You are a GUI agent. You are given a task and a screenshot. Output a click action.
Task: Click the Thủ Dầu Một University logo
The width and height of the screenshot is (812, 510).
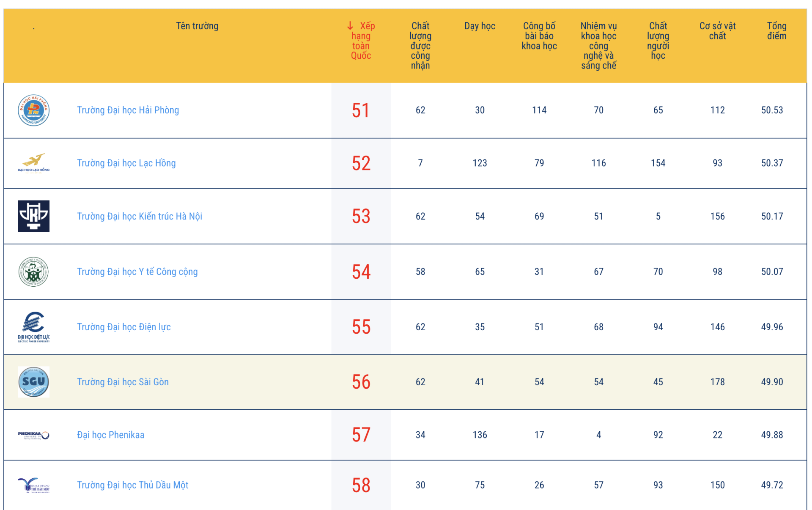click(x=33, y=485)
